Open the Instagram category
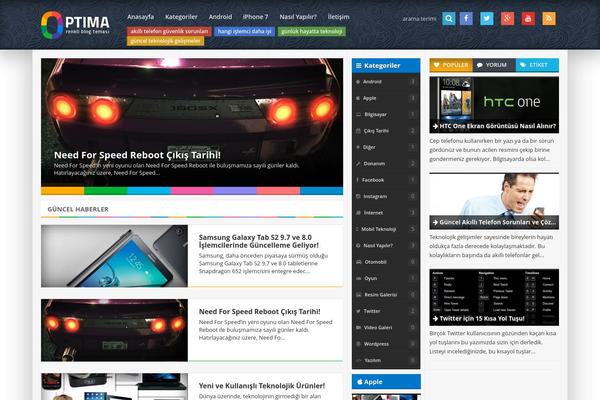600x400 pixels. pyautogui.click(x=386, y=196)
